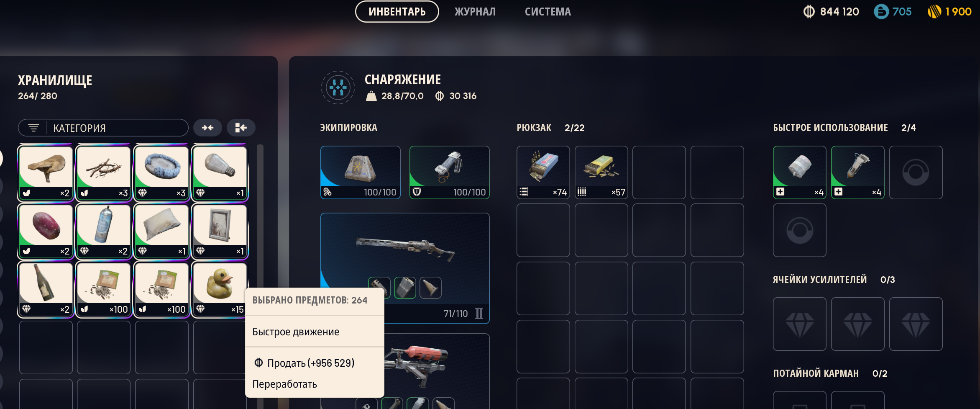Click the merge stacks arrows icon

[207, 128]
